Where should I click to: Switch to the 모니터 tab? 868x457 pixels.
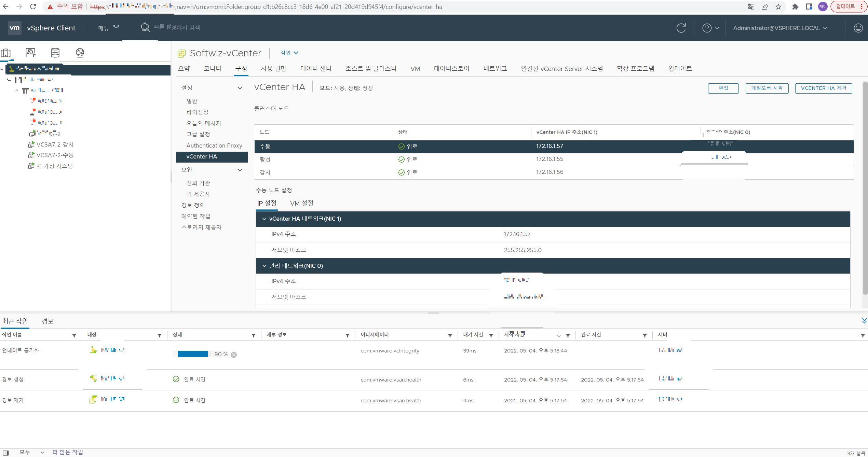(213, 69)
